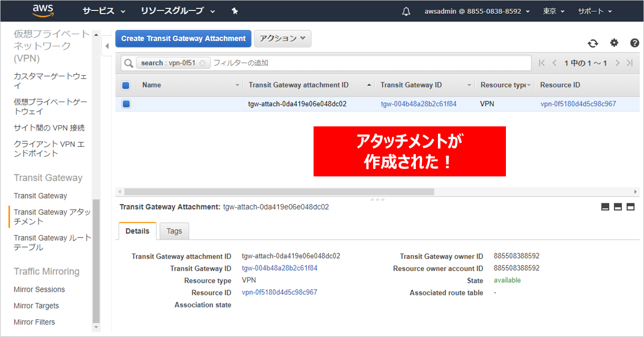Click the pin shortcut icon in navbar

coord(235,11)
